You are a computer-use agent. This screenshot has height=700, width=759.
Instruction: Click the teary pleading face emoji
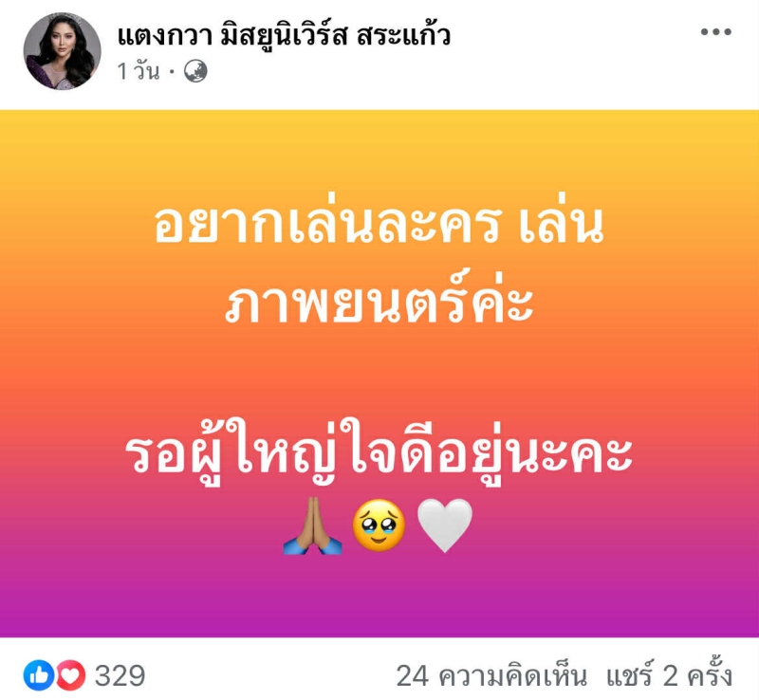[x=379, y=525]
